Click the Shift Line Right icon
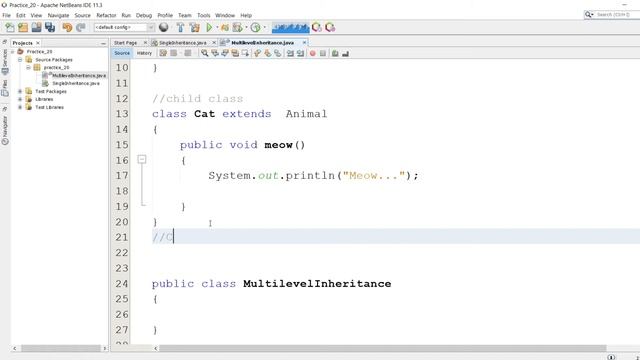 [x=300, y=53]
